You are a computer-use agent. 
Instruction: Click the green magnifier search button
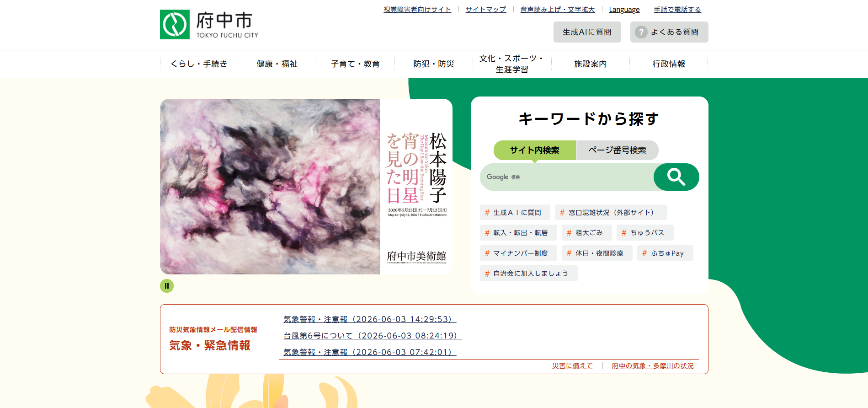click(x=676, y=177)
